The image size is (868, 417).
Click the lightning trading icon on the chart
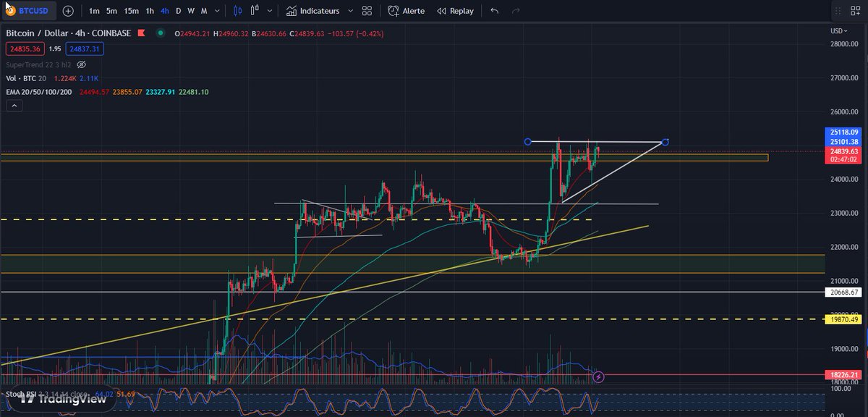click(x=599, y=376)
